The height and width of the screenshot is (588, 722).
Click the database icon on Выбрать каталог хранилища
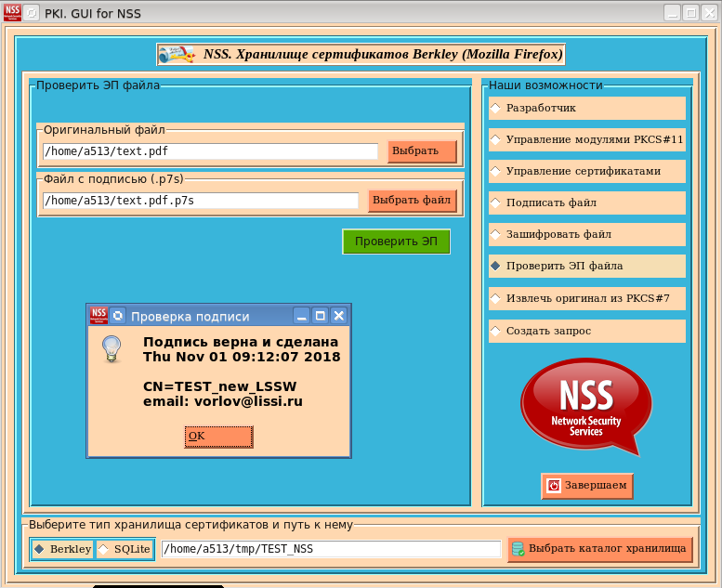click(x=518, y=549)
